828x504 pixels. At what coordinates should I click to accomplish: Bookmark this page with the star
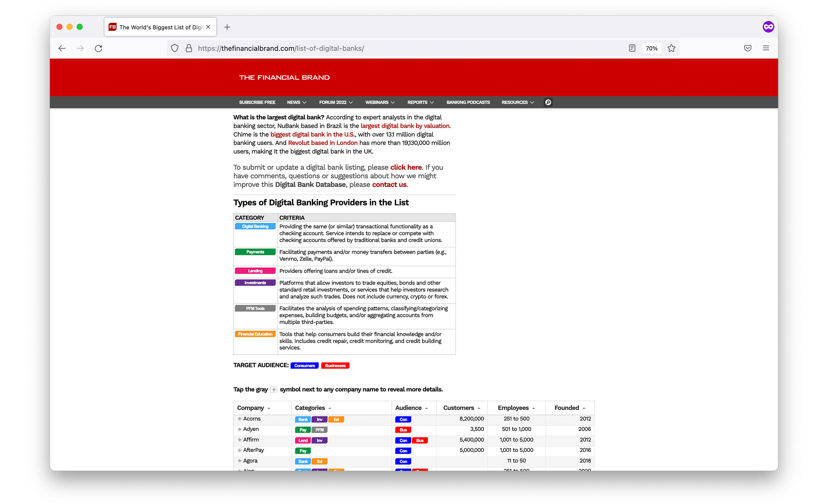coord(671,48)
